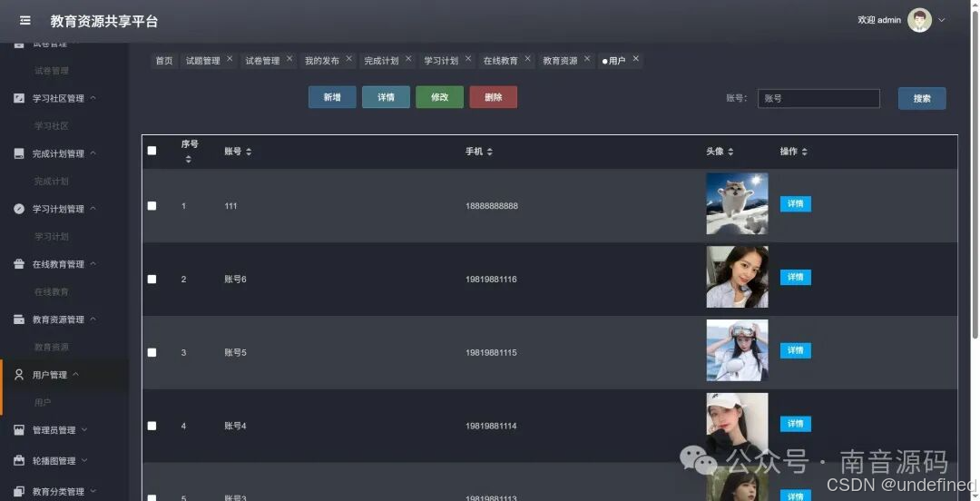Sort table by 头像 column arrows
The height and width of the screenshot is (501, 980).
tap(730, 152)
